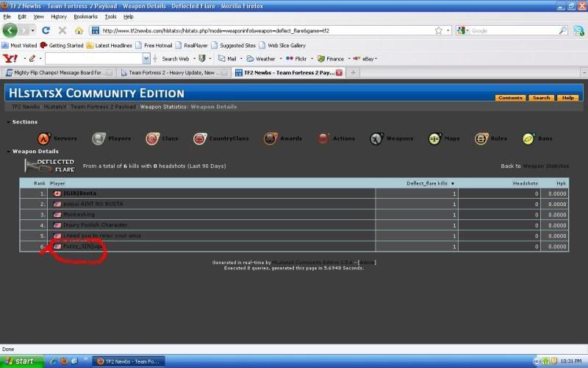Click the Contents button
Image resolution: width=588 pixels, height=368 pixels.
point(510,98)
